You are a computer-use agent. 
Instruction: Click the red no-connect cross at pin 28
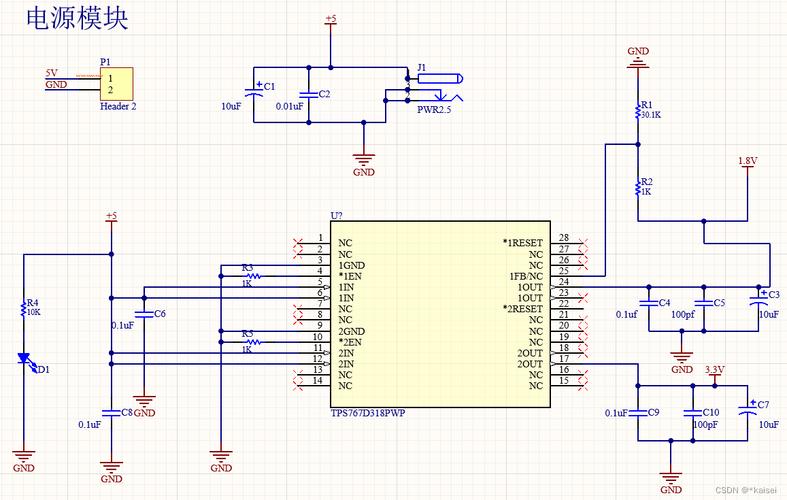pyautogui.click(x=582, y=243)
